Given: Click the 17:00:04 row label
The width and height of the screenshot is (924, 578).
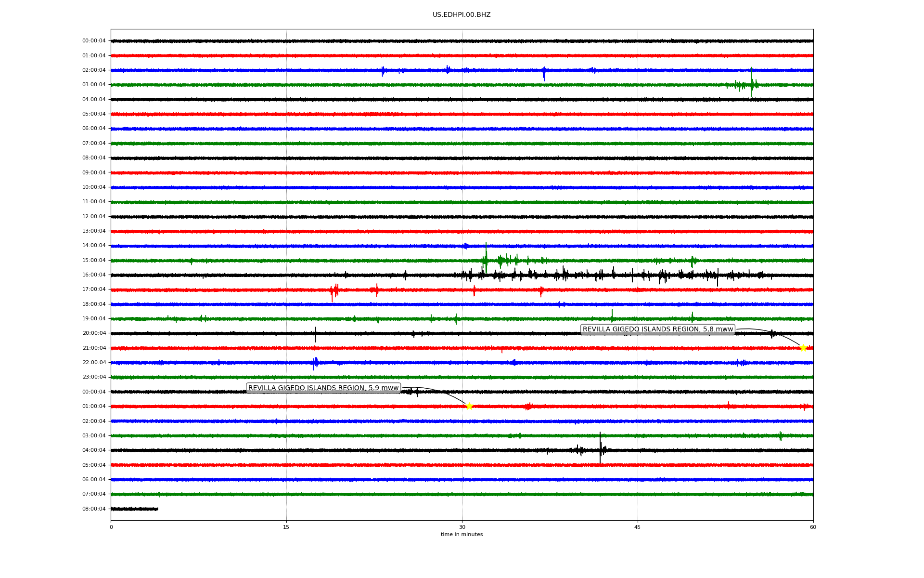Looking at the screenshot, I should coord(94,289).
